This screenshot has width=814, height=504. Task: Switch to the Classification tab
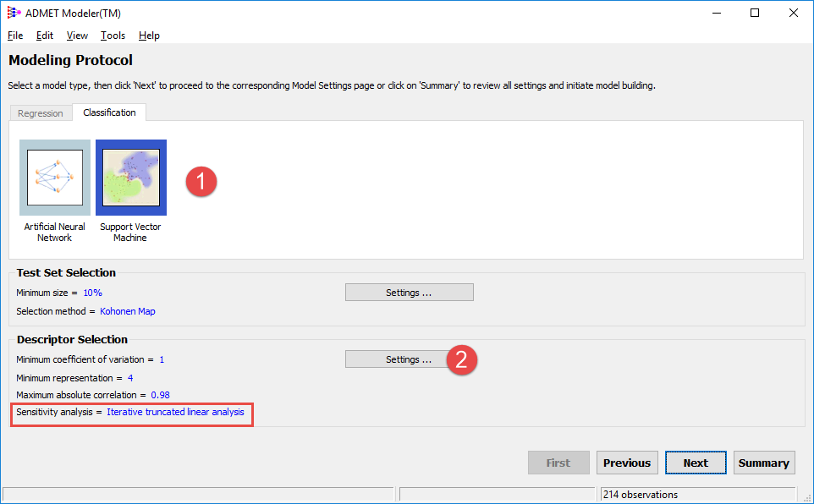[109, 112]
